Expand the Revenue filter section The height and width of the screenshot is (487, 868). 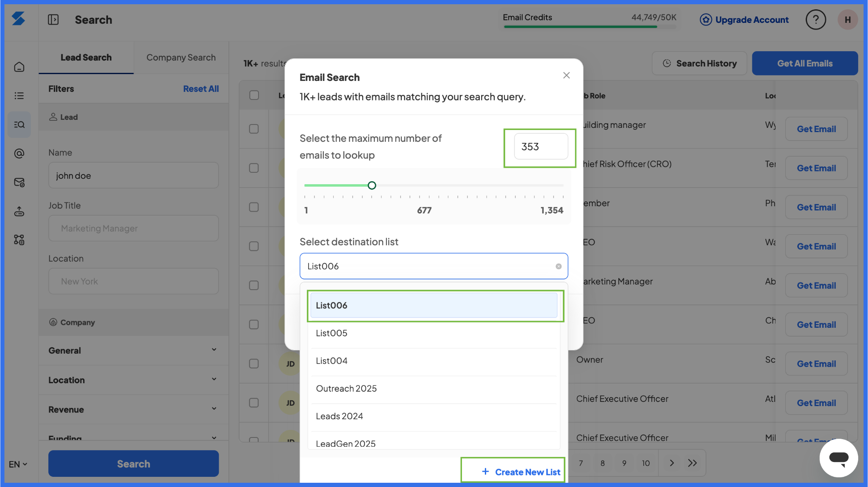click(134, 410)
